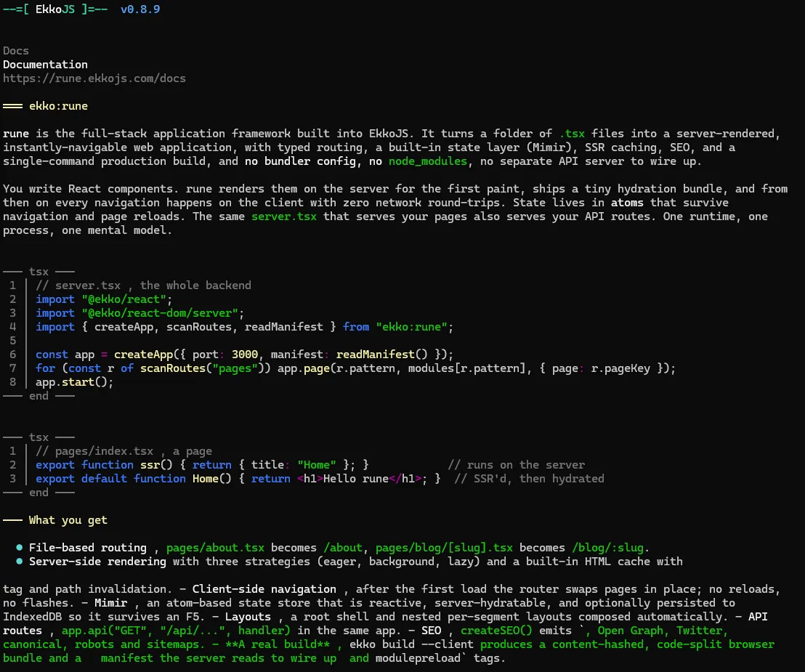
Task: Click line number 5 in the first code block
Action: point(13,341)
